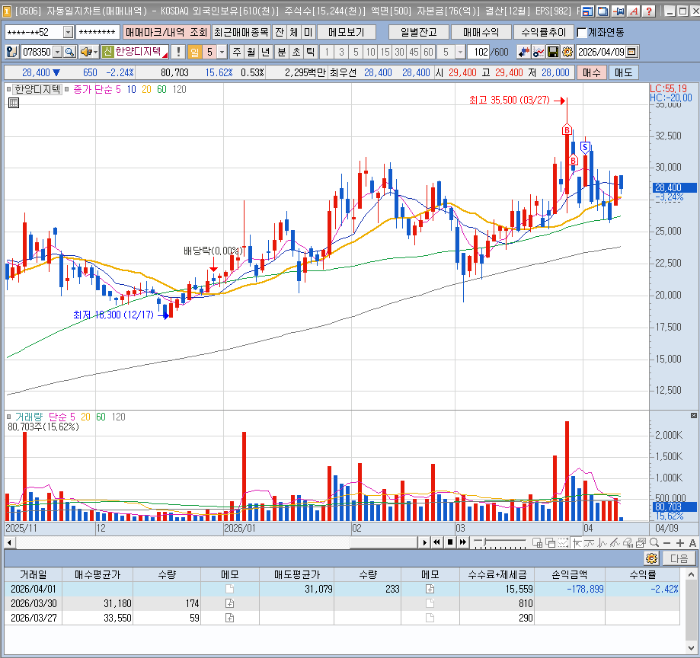Image resolution: width=700 pixels, height=658 pixels.
Task: Toggle the 계좌연동 checkbox
Action: click(582, 33)
